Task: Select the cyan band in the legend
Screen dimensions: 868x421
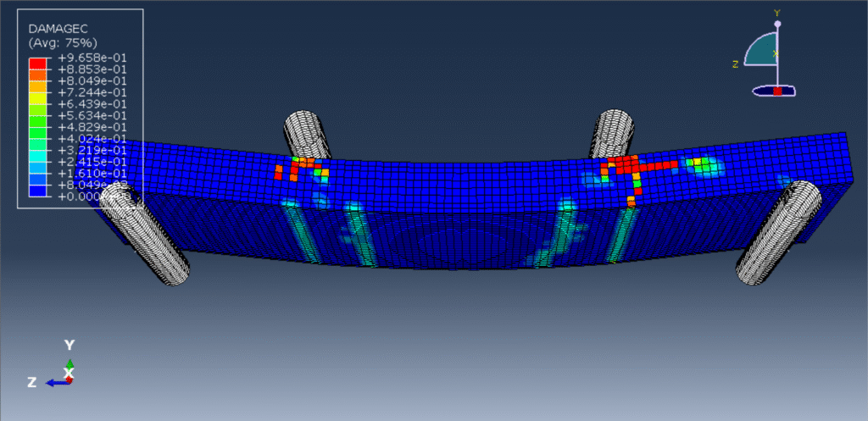Action: [37, 156]
